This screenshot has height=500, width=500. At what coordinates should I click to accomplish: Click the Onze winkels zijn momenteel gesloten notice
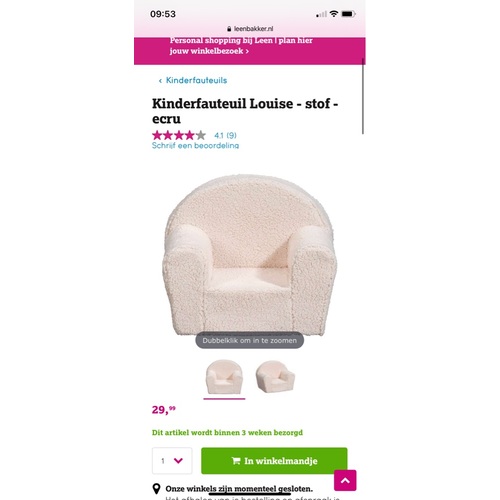click(x=239, y=489)
